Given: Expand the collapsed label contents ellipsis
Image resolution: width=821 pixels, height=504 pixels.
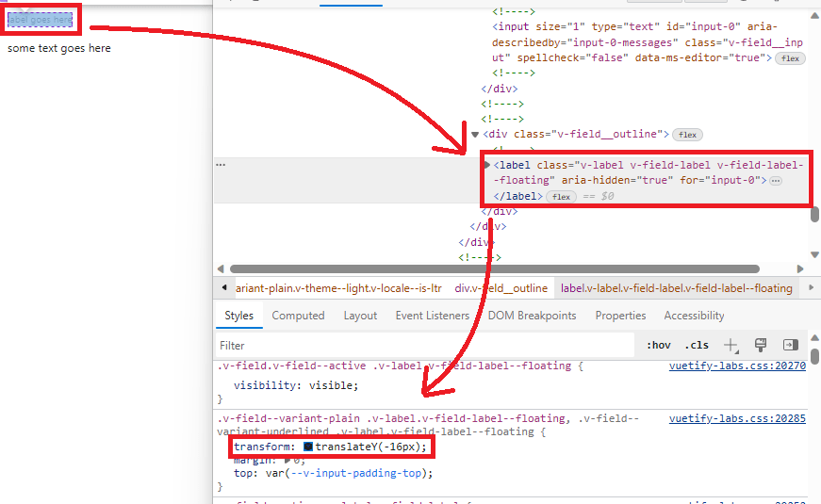Looking at the screenshot, I should tap(776, 181).
